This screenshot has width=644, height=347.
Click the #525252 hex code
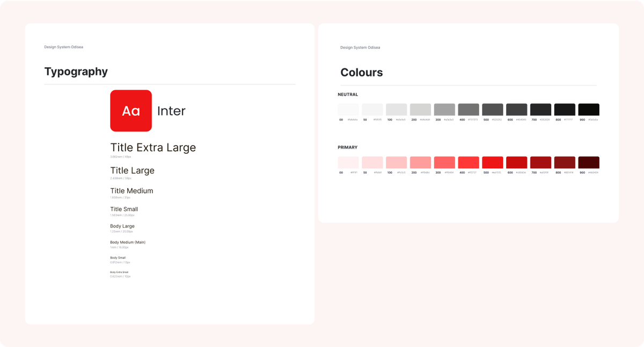click(x=498, y=120)
